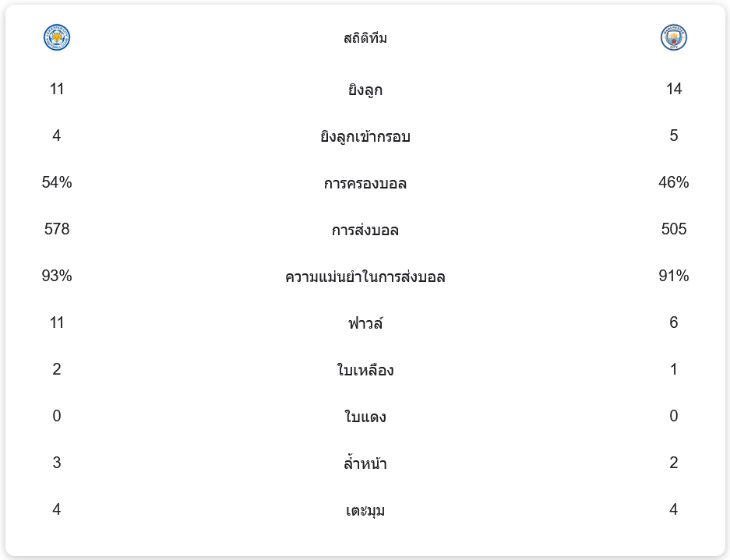
Task: Click the 93% pass accuracy value
Action: pyautogui.click(x=57, y=276)
